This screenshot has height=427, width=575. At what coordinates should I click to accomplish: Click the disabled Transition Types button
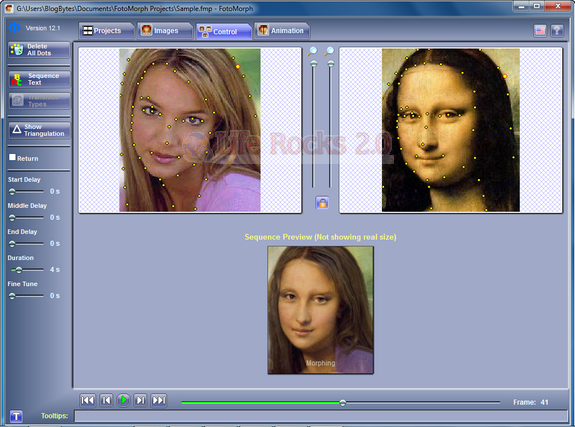click(39, 101)
